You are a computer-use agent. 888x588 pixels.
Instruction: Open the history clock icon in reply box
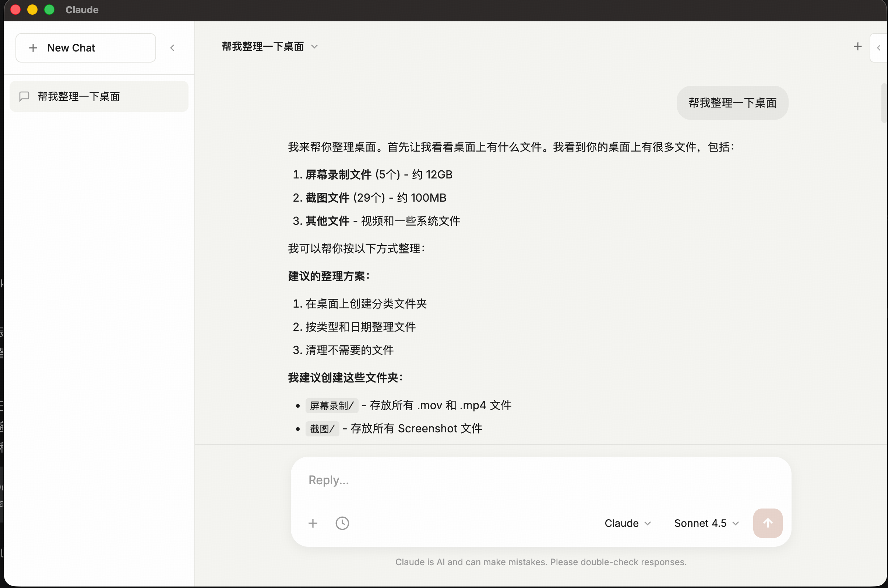point(342,523)
